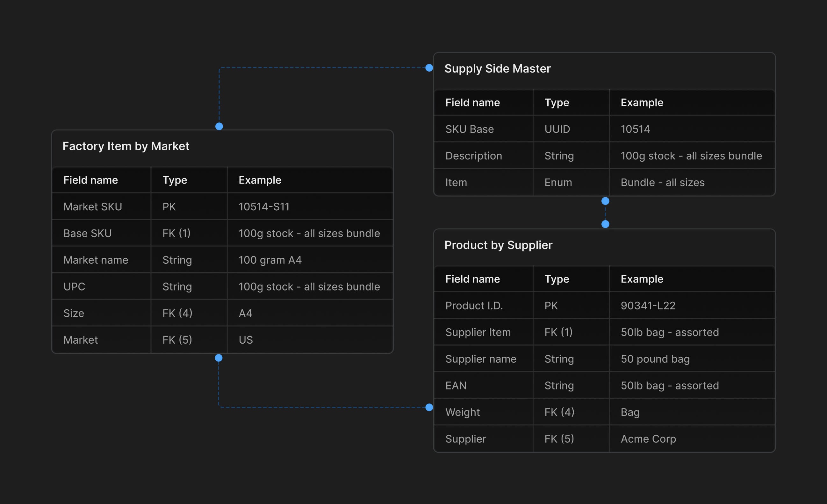Click the Acme Corp example cell
The height and width of the screenshot is (504, 827).
click(648, 438)
